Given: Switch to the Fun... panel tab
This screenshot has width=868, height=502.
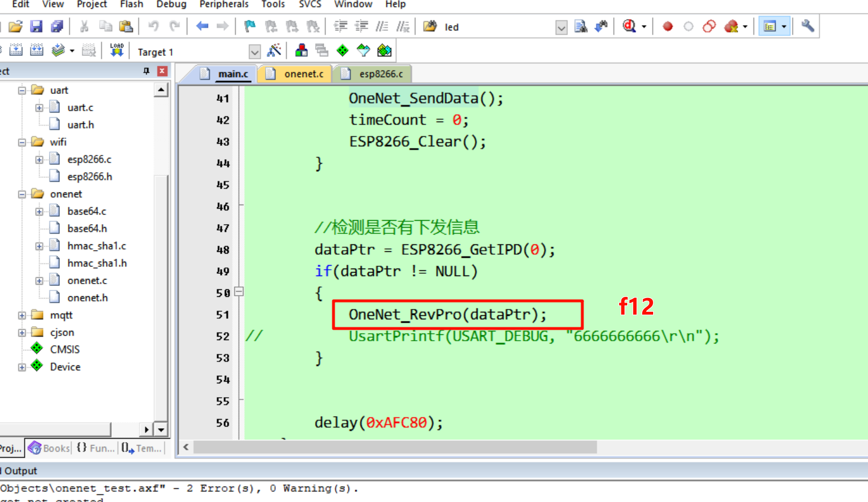Looking at the screenshot, I should click(96, 448).
